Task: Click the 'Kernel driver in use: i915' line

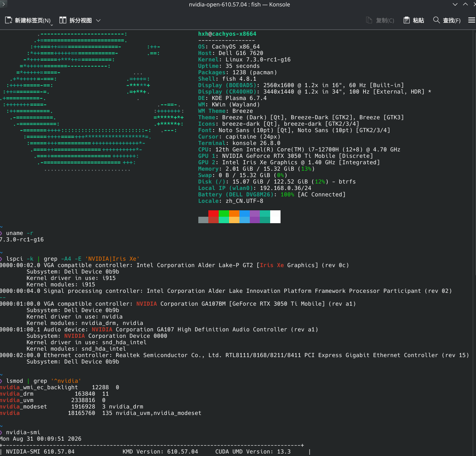Action: [x=71, y=278]
